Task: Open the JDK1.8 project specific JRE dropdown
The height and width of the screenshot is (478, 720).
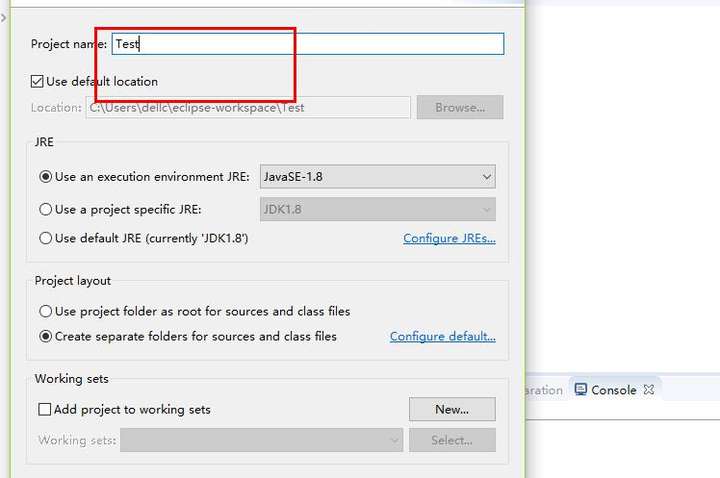Action: click(377, 209)
